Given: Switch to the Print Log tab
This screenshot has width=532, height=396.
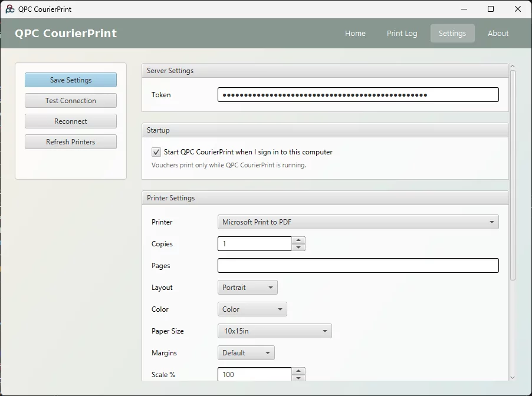Looking at the screenshot, I should coord(402,33).
